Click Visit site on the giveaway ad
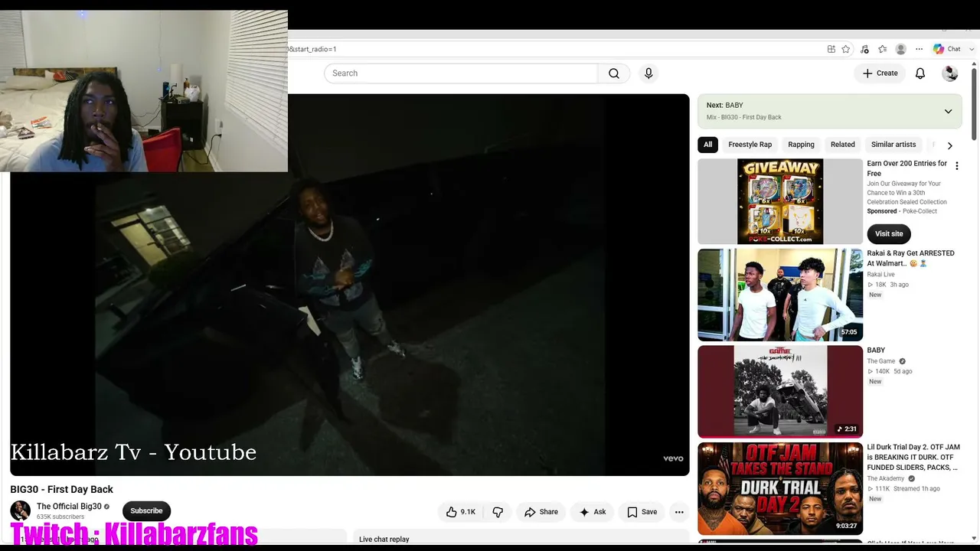This screenshot has height=551, width=980. tap(889, 234)
